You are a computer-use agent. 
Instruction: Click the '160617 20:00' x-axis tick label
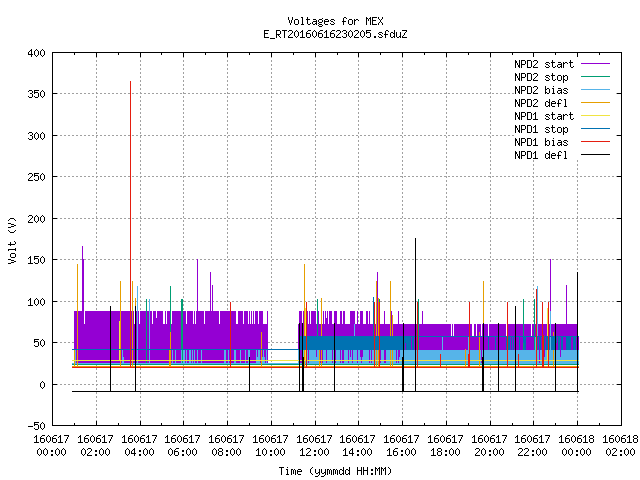tap(489, 446)
